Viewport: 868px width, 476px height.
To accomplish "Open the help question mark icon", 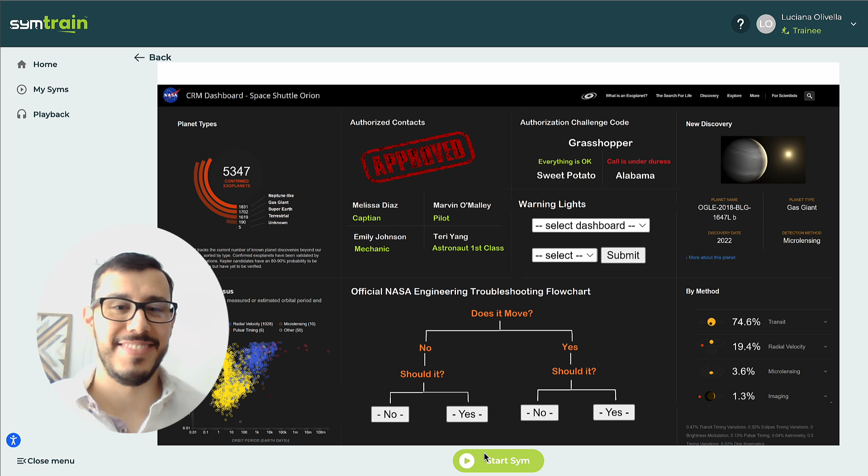I will (x=740, y=24).
